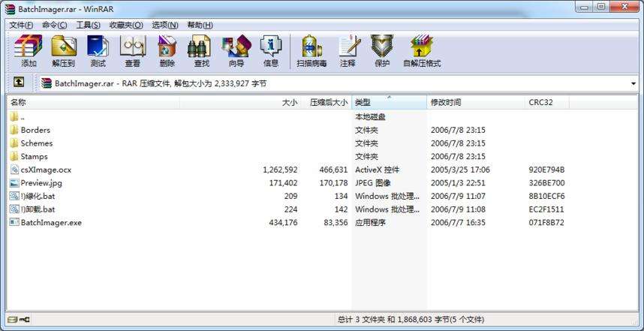Select file name BatchImager.exe
This screenshot has height=331, width=644.
pos(51,223)
